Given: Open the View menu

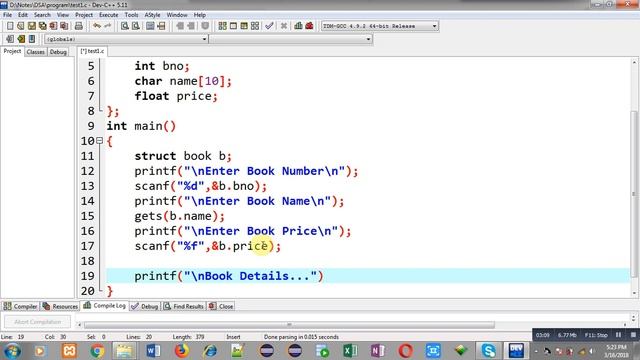Looking at the screenshot, I should pyautogui.click(x=62, y=15).
